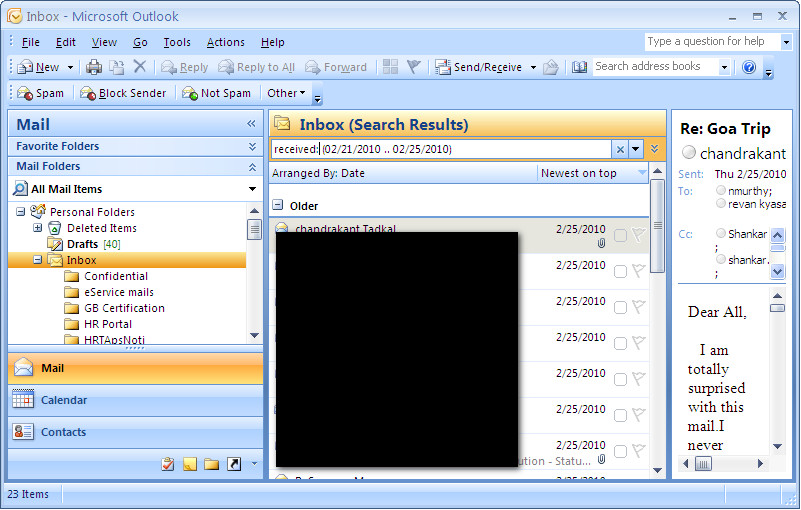
Task: Mark message as Spam
Action: 40,93
